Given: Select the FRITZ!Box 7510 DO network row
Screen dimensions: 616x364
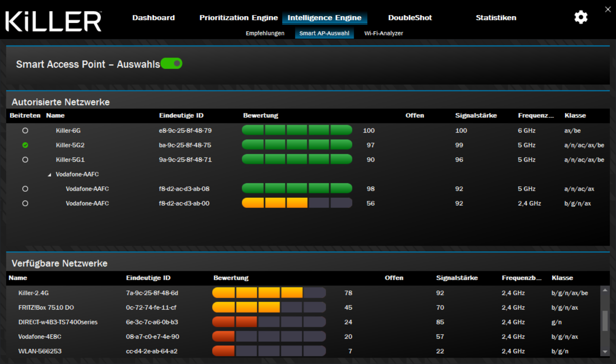Looking at the screenshot, I should (x=303, y=308).
